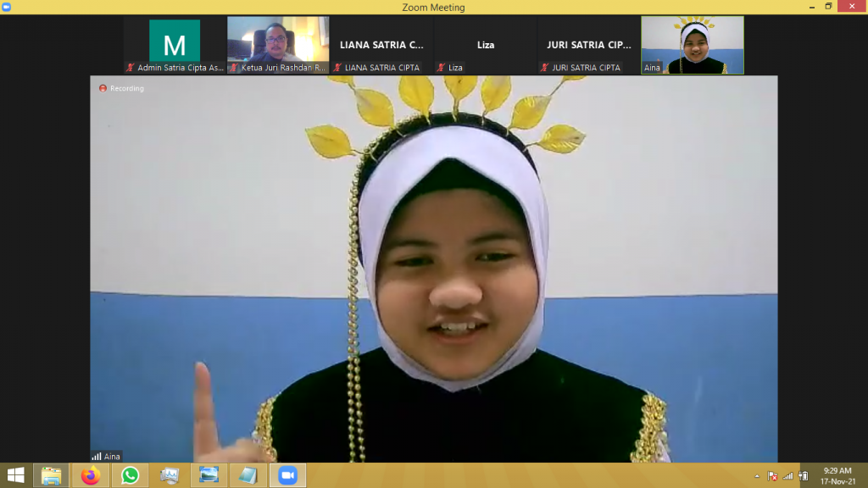Click the date in the system tray
Screen dimensions: 868x488
pyautogui.click(x=838, y=480)
